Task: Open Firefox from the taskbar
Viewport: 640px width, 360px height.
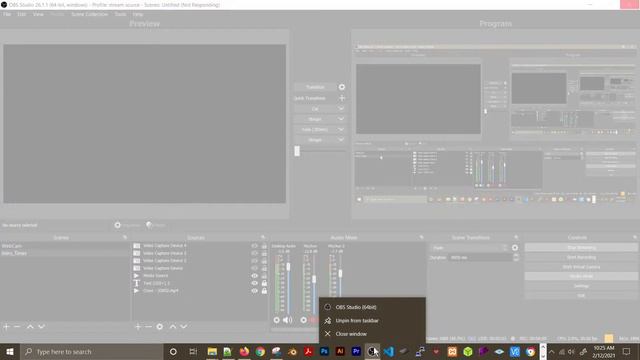Action: point(244,351)
